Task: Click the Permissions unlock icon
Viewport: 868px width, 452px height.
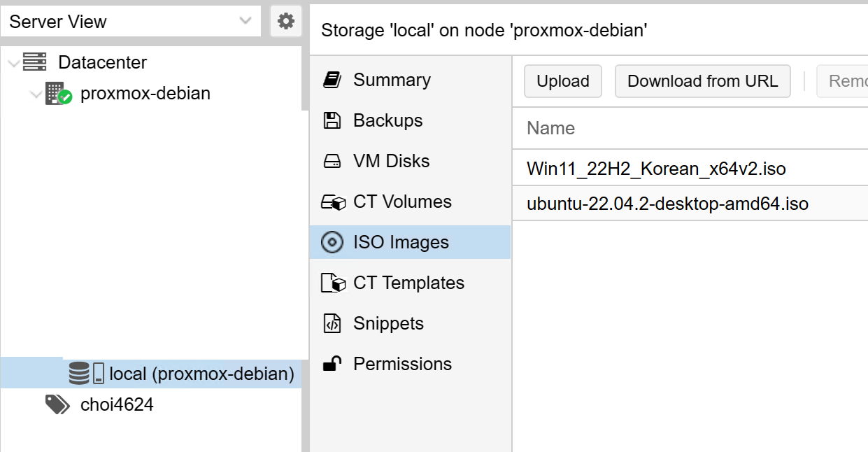Action: tap(332, 364)
